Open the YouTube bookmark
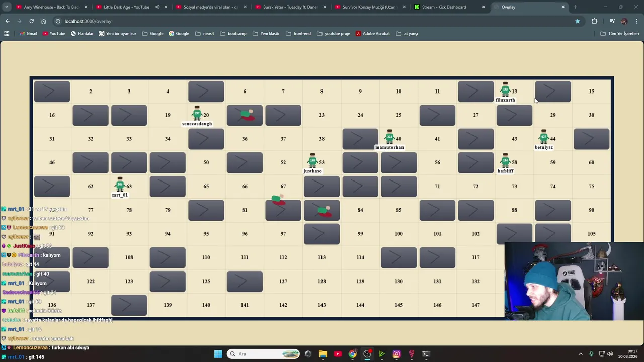 (54, 33)
